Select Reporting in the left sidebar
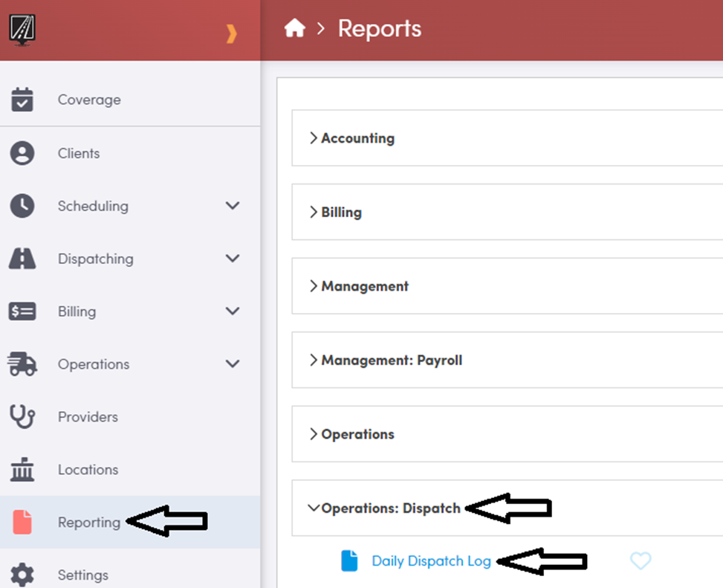Viewport: 723px width, 588px height. coord(89,523)
